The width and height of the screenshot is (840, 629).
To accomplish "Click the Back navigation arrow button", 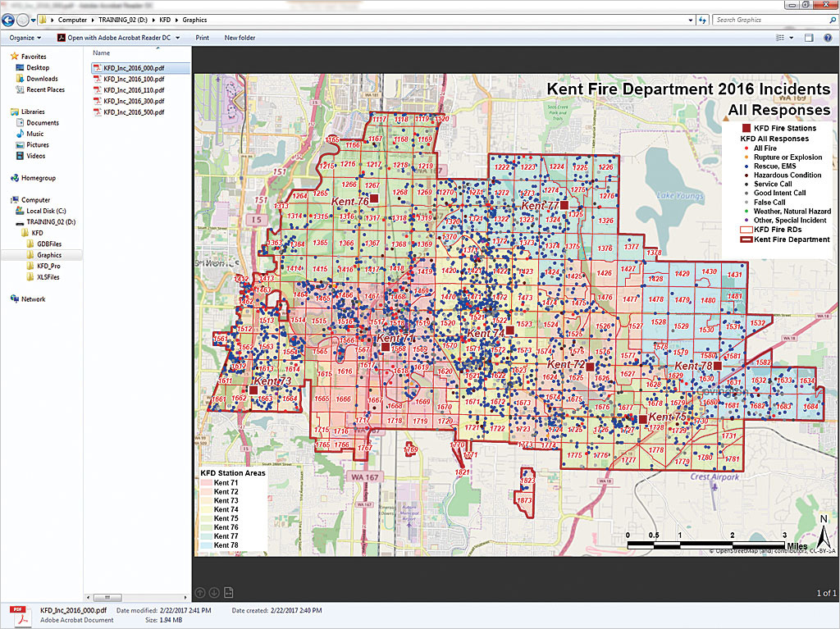I will tap(7, 21).
